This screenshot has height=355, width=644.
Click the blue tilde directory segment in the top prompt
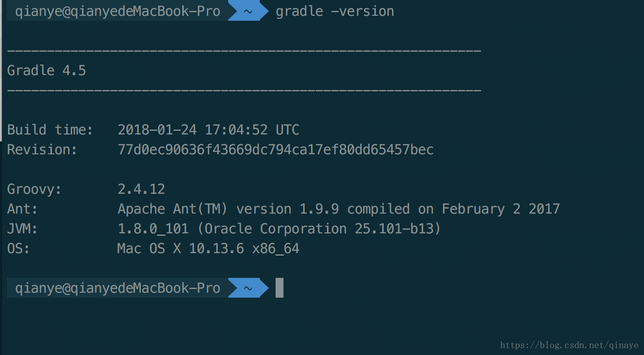tap(248, 11)
